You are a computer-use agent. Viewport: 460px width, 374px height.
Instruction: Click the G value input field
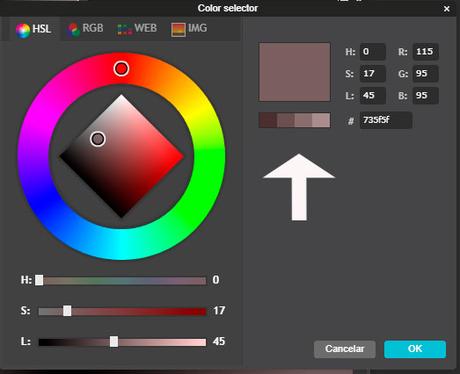coord(425,74)
